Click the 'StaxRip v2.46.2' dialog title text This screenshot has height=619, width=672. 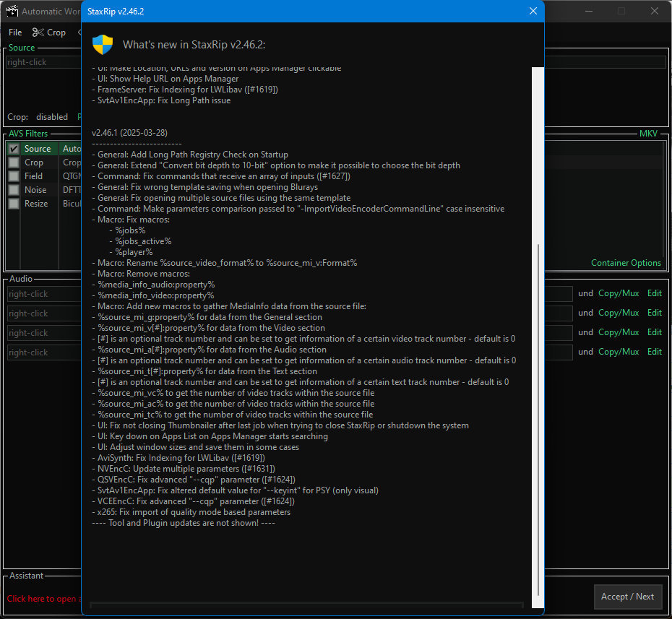point(116,11)
